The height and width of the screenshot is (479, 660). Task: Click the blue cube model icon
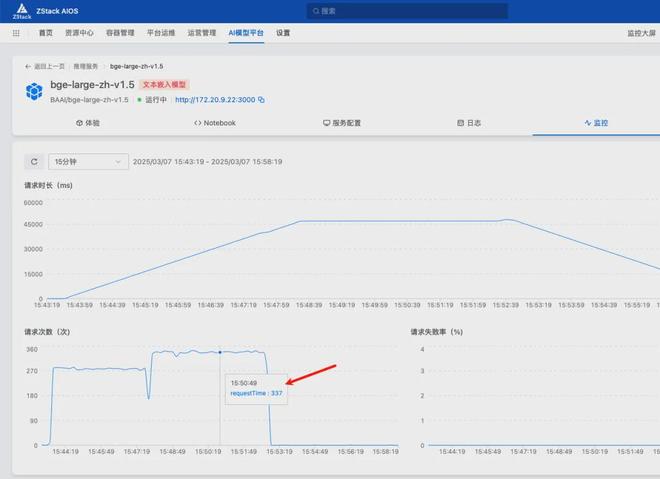coord(34,91)
